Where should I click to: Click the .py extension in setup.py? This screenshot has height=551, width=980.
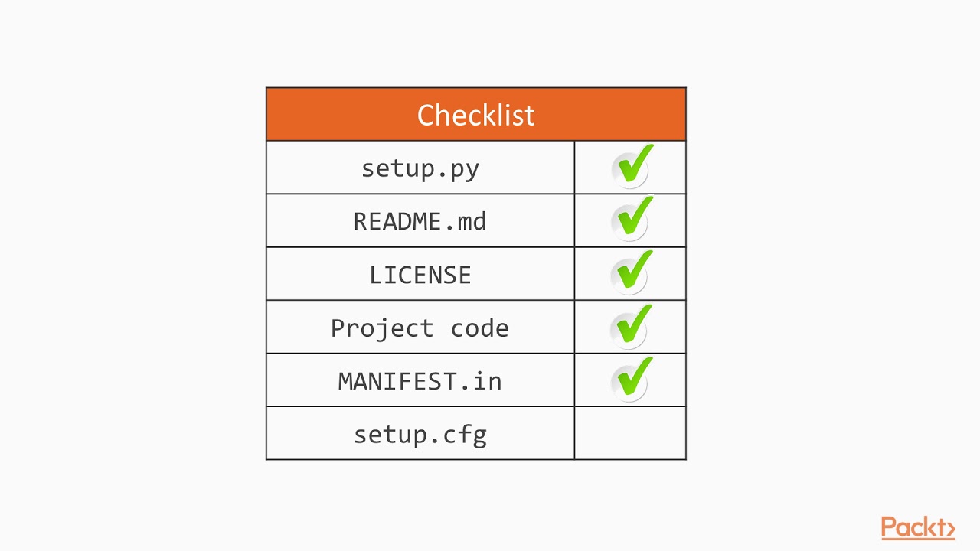point(462,169)
